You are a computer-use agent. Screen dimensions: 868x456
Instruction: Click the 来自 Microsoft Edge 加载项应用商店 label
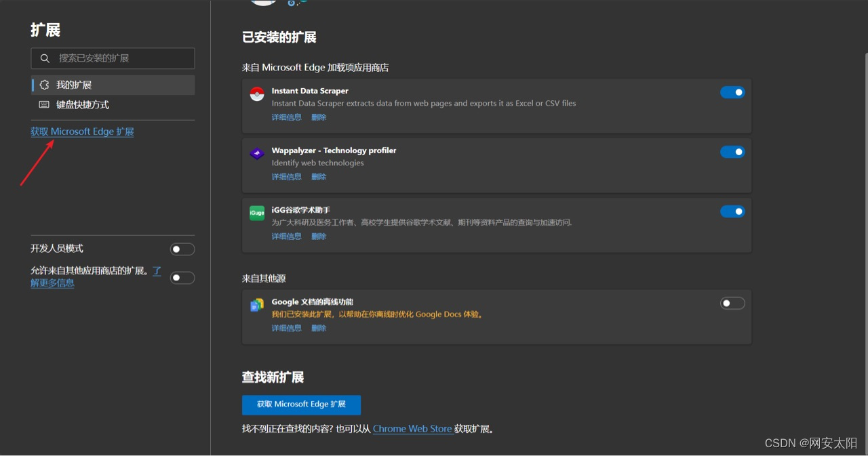315,68
